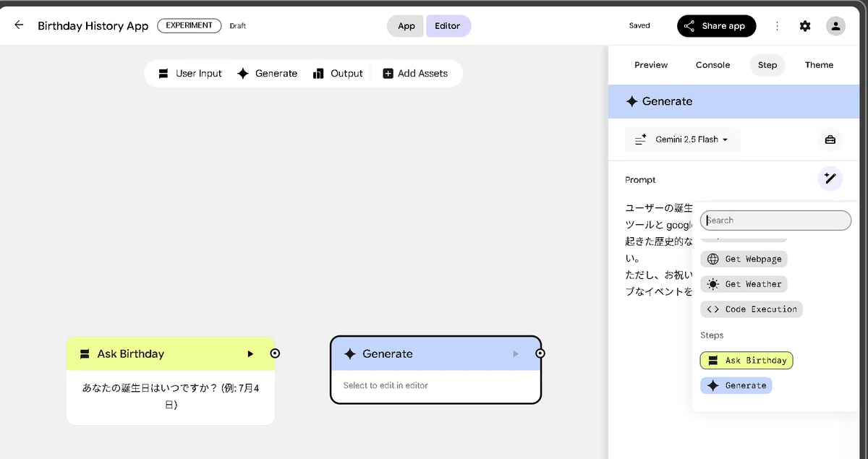The height and width of the screenshot is (459, 868).
Task: Open settings gear icon in header
Action: tap(805, 26)
